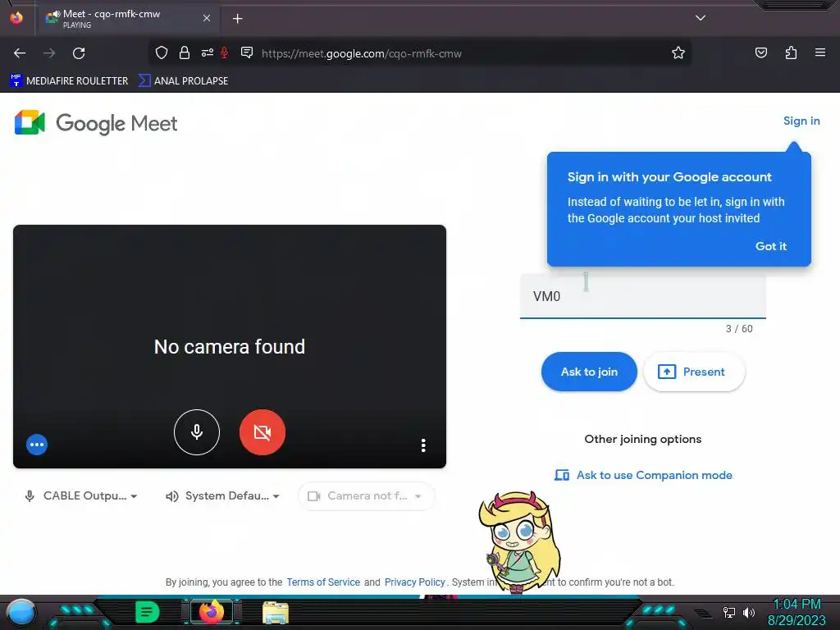Open the Firefox hamburger menu
The image size is (840, 630).
(x=820, y=52)
